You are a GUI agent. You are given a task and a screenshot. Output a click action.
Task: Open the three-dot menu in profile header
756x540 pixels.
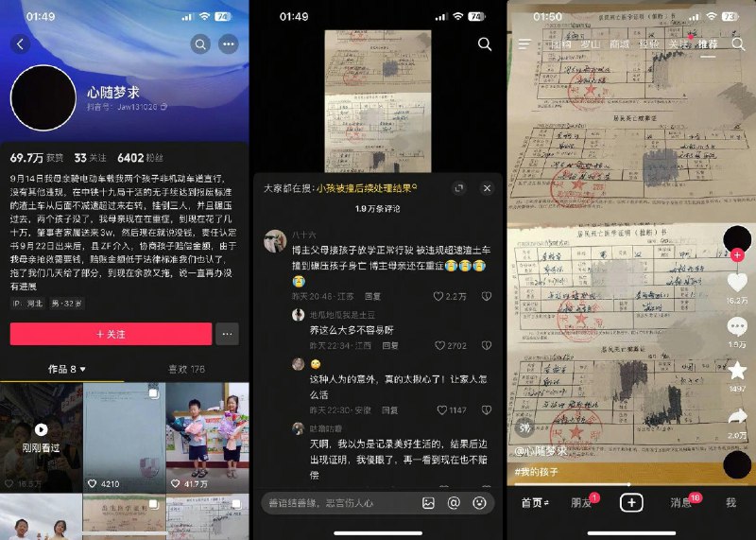click(229, 44)
